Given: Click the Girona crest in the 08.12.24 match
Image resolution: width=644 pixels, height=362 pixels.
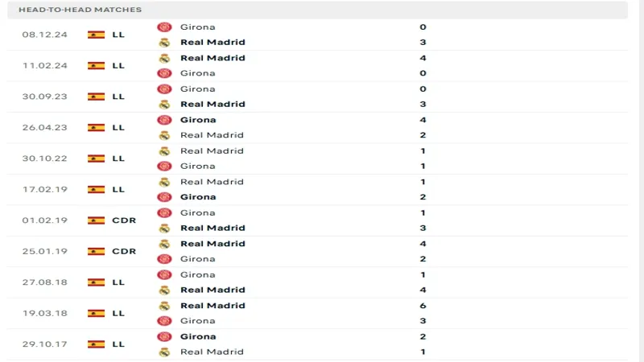Looking at the screenshot, I should [x=164, y=27].
